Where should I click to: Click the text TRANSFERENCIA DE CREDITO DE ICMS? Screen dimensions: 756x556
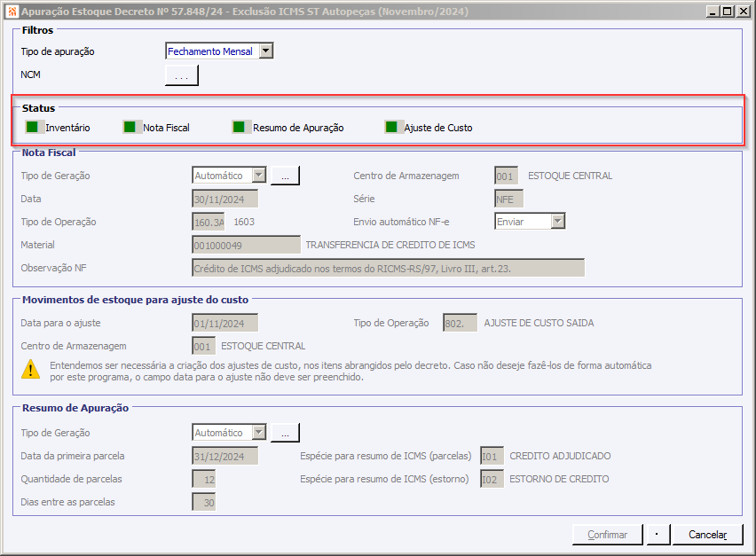click(390, 245)
